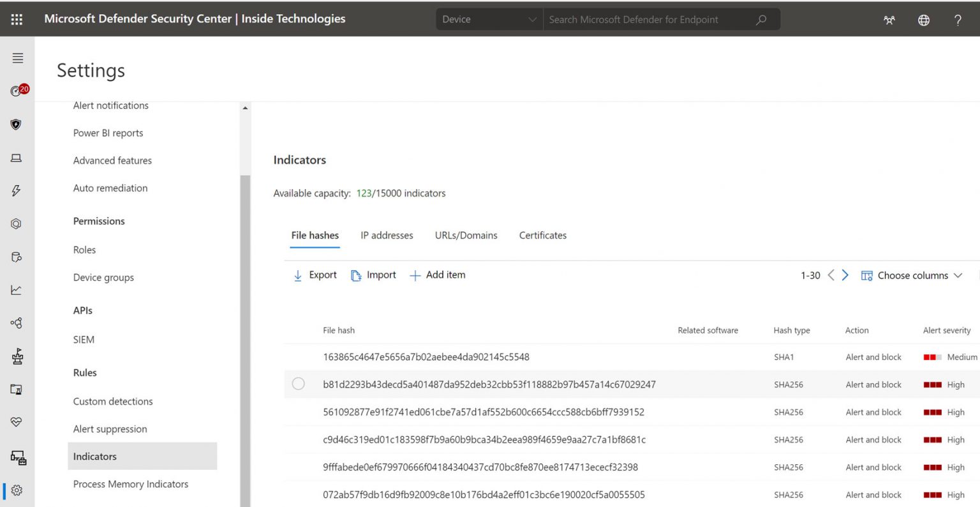Open the lightning Automated investigations icon
This screenshot has width=980, height=507.
pyautogui.click(x=17, y=190)
